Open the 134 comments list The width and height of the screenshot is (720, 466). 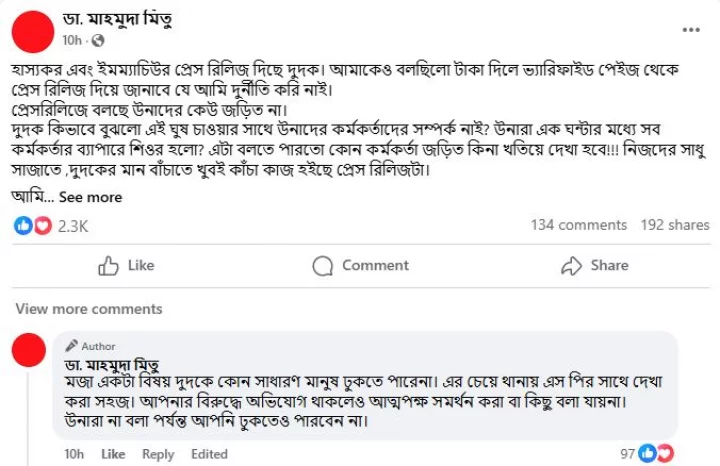pos(579,225)
